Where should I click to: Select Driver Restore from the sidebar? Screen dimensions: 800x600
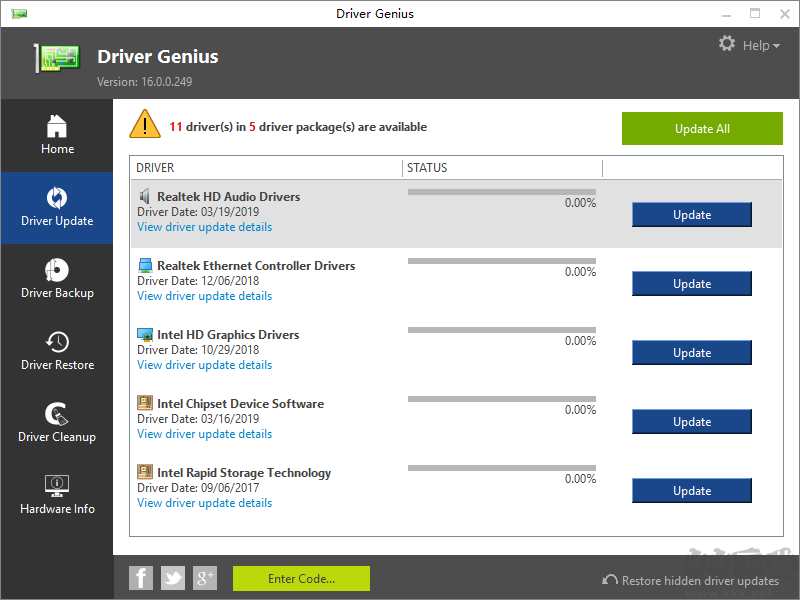click(x=57, y=351)
